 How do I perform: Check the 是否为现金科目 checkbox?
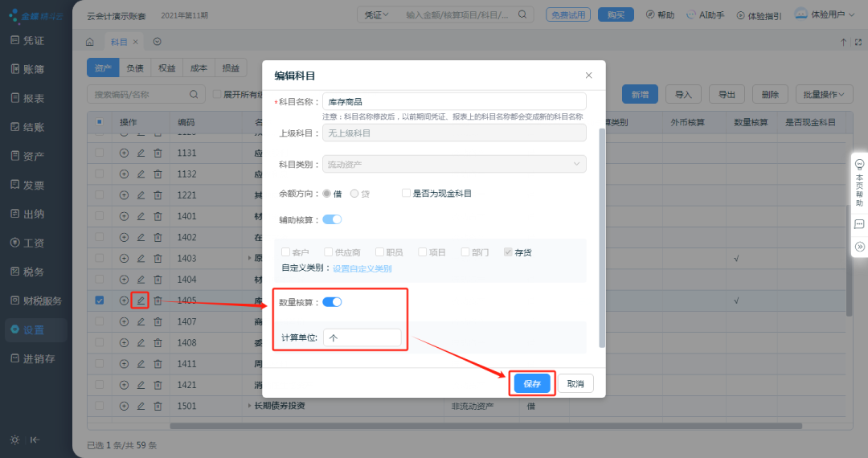406,193
